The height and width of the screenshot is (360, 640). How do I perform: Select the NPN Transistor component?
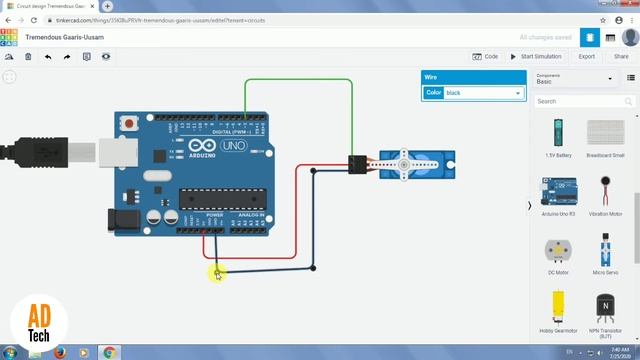point(605,315)
